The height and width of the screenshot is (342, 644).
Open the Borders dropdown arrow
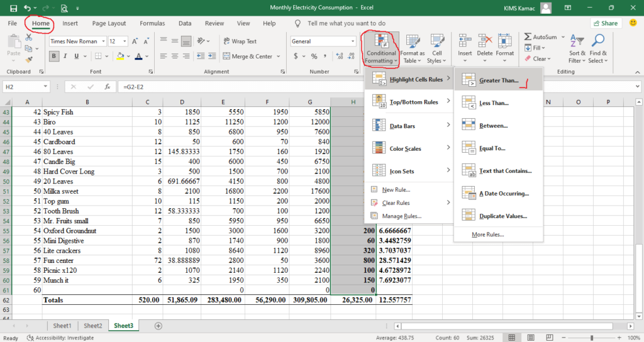[x=107, y=56]
